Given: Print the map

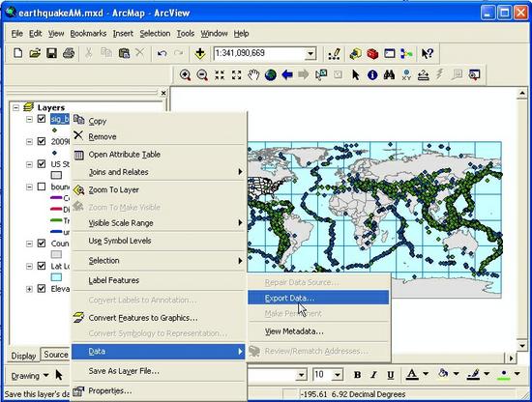Looking at the screenshot, I should 69,53.
